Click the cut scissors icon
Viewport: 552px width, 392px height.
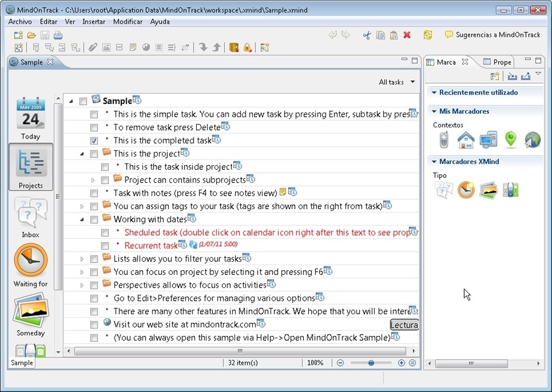coord(367,35)
